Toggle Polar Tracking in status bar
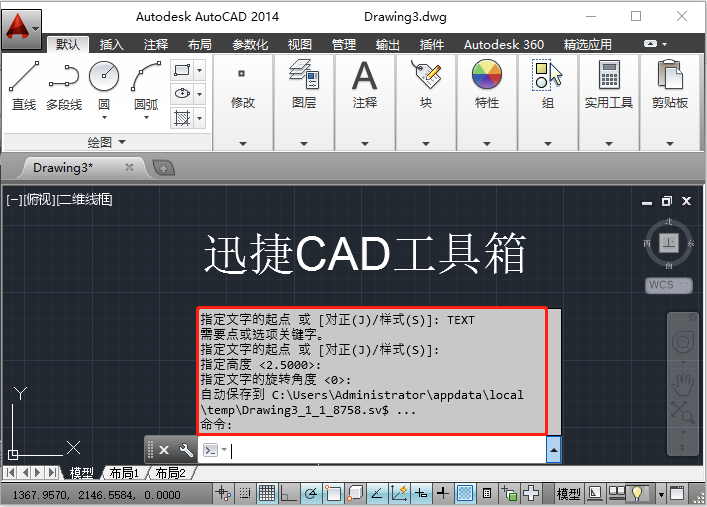 [x=310, y=494]
